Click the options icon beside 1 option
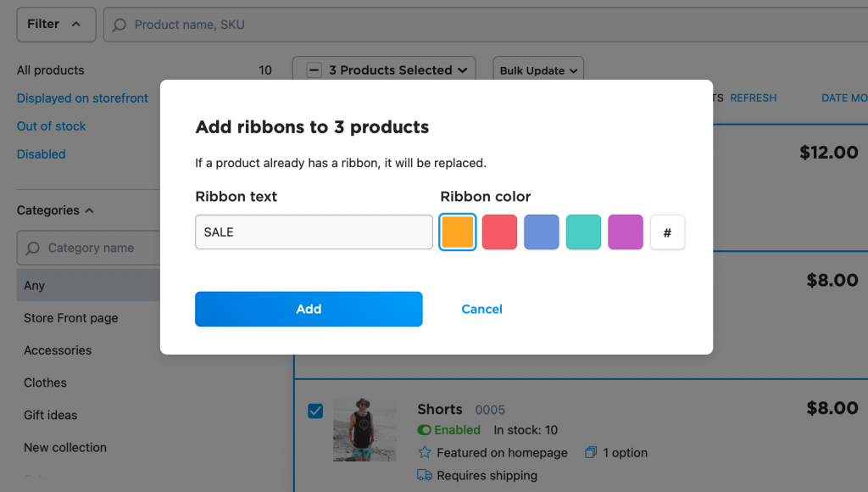The height and width of the screenshot is (492, 868). [x=591, y=452]
